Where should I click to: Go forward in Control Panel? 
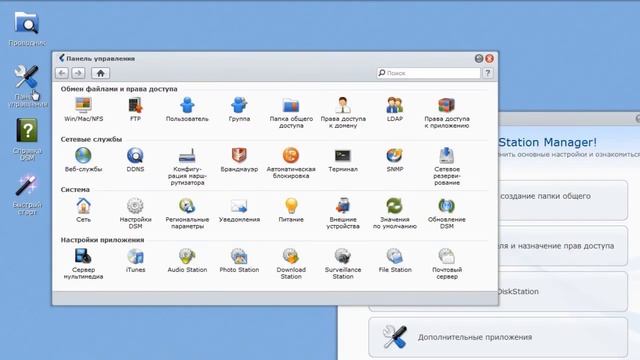pyautogui.click(x=78, y=73)
